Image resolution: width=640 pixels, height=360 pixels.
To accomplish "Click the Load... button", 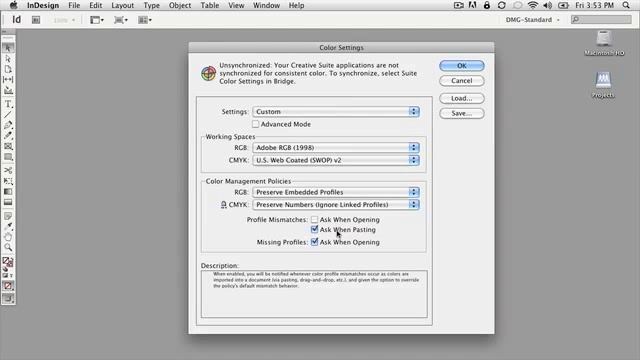I will (x=462, y=98).
